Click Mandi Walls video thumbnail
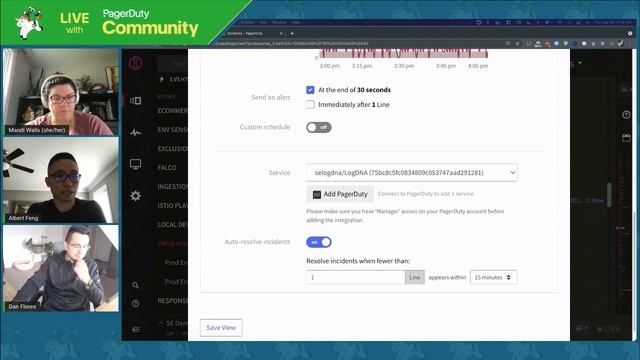This screenshot has width=640, height=360. 61,92
